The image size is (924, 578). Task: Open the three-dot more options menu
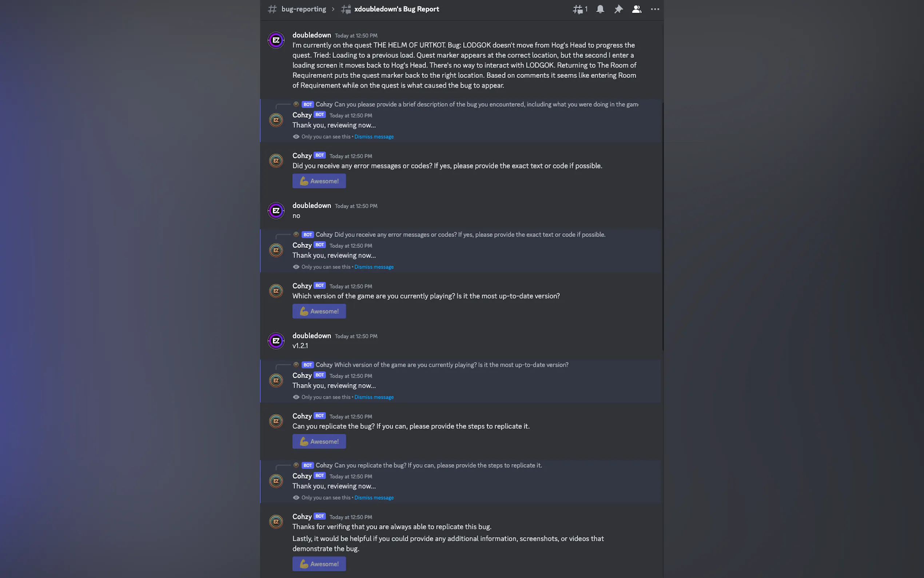pyautogui.click(x=655, y=9)
